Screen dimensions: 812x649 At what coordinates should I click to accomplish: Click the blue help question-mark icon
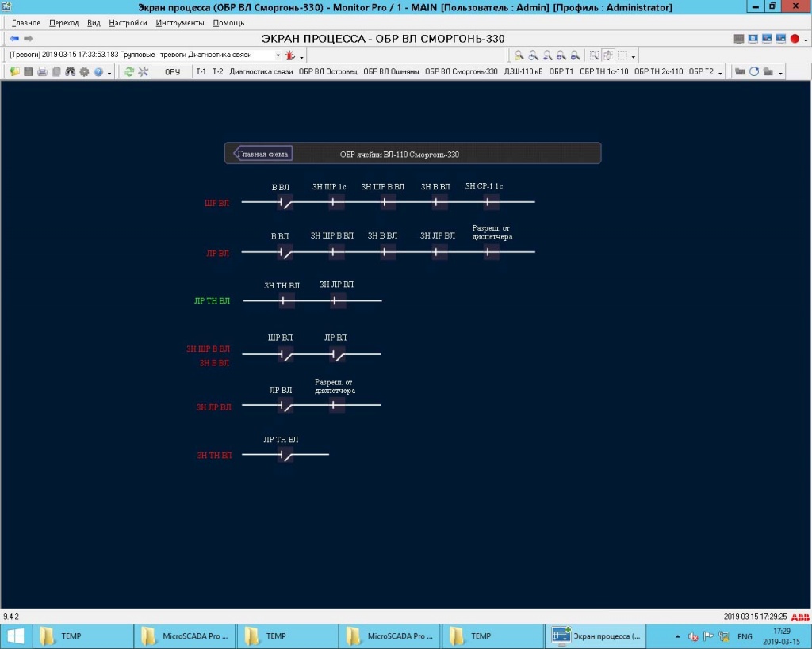(x=98, y=72)
